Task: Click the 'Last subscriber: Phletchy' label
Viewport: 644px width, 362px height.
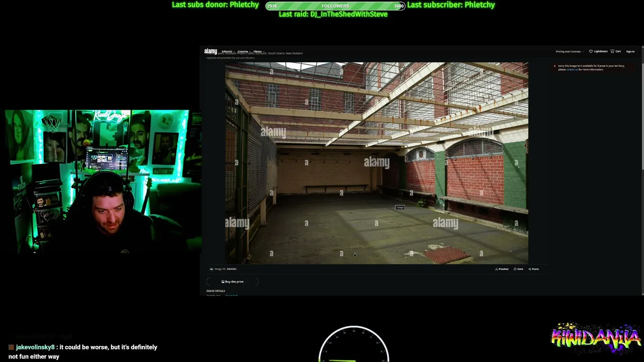Action: pos(451,5)
